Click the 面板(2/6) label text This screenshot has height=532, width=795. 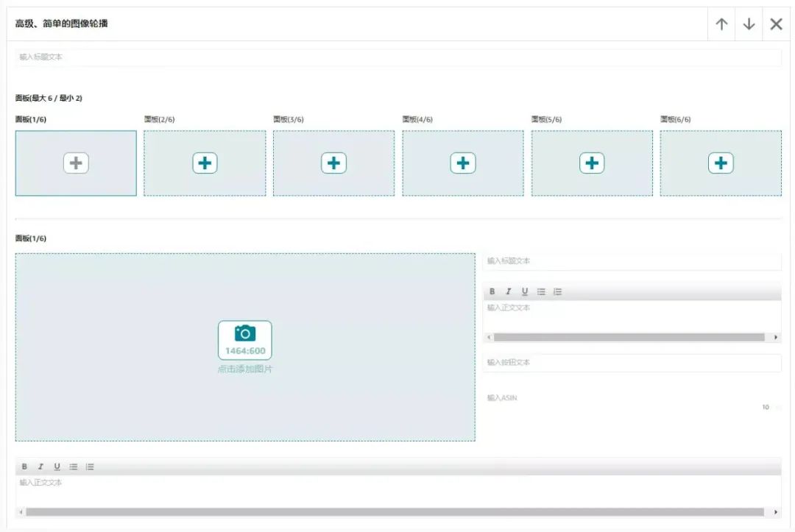point(159,120)
